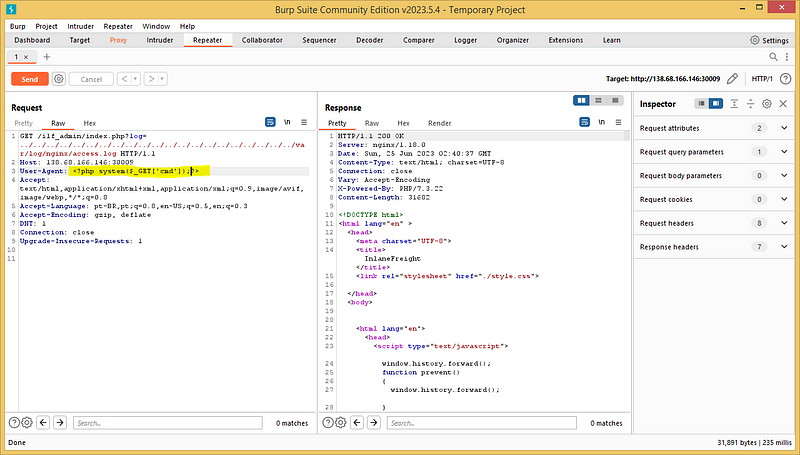Toggle response message word wrap icon
This screenshot has width=800, height=455.
(x=585, y=122)
